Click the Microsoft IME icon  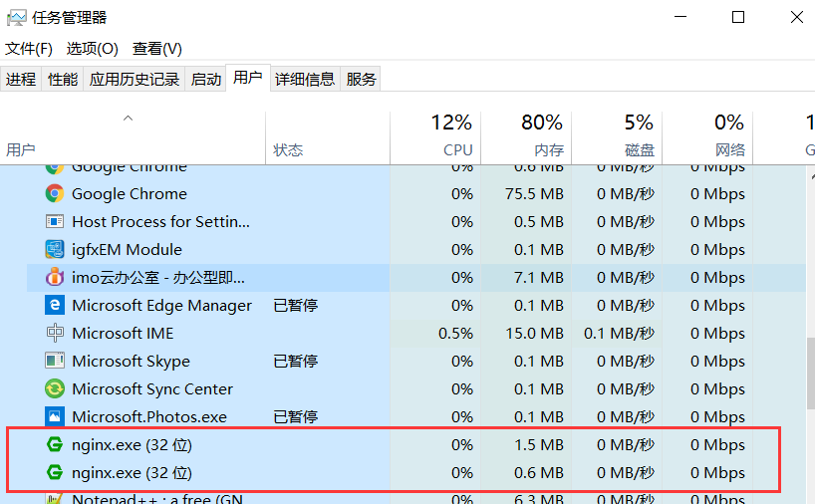point(55,333)
